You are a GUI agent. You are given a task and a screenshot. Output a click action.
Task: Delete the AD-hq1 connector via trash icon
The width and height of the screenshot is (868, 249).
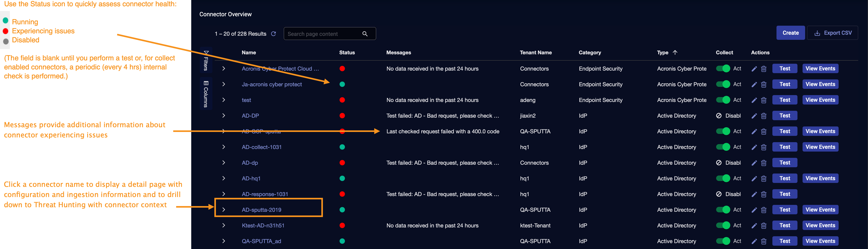point(764,178)
